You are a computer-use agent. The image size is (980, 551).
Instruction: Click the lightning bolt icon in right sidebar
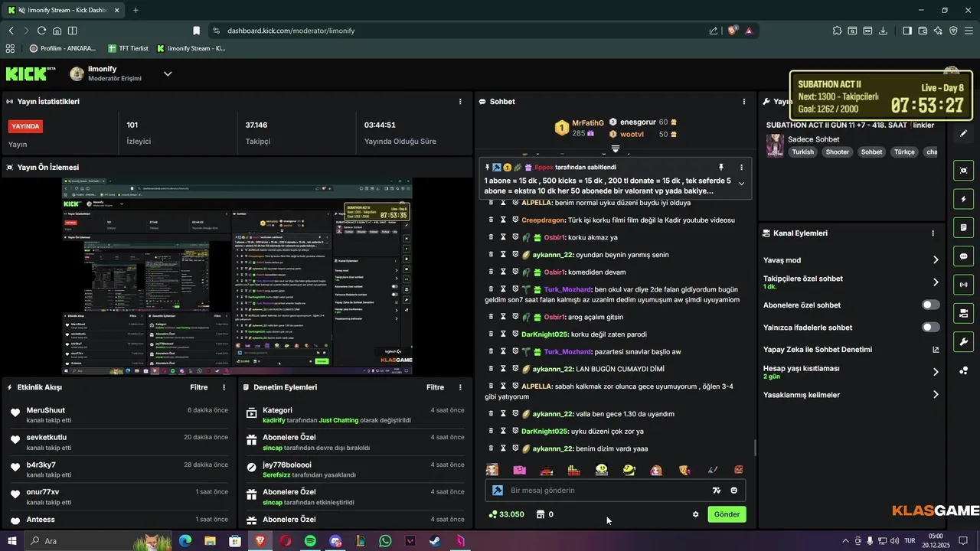963,199
